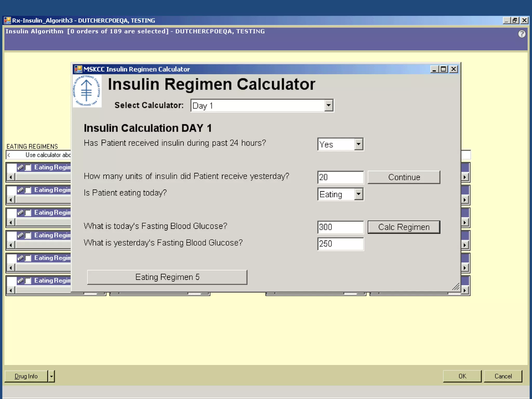Viewport: 532px width, 399px height.
Task: Open the Select Calculator Day 1 dropdown
Action: [x=329, y=105]
